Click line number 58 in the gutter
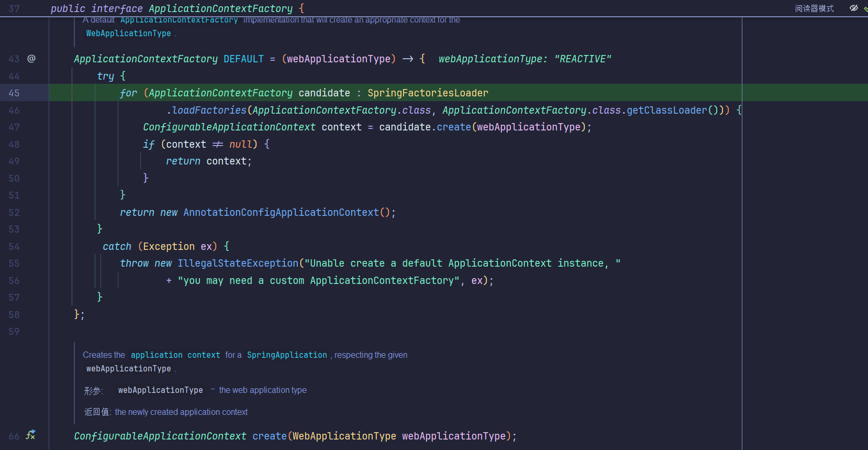This screenshot has height=450, width=868. click(x=14, y=315)
